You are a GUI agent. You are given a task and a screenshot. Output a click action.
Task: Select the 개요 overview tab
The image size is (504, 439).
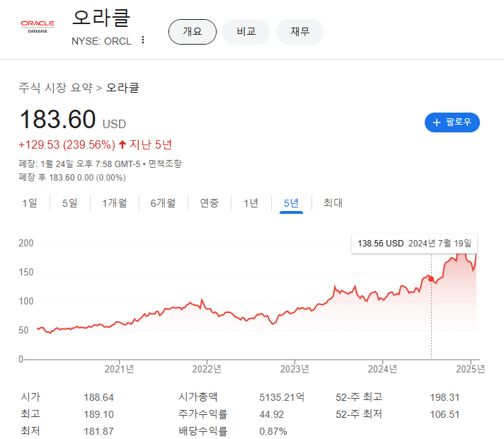pyautogui.click(x=193, y=32)
